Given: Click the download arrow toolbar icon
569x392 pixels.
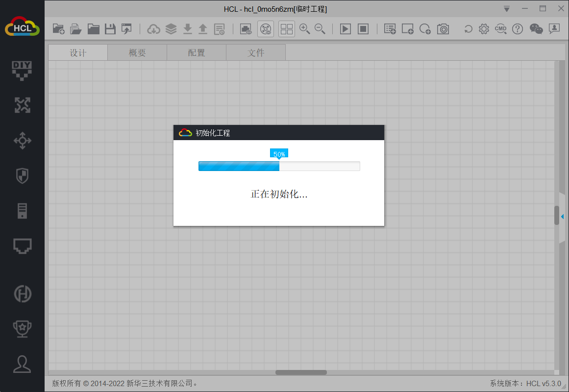Looking at the screenshot, I should 187,29.
